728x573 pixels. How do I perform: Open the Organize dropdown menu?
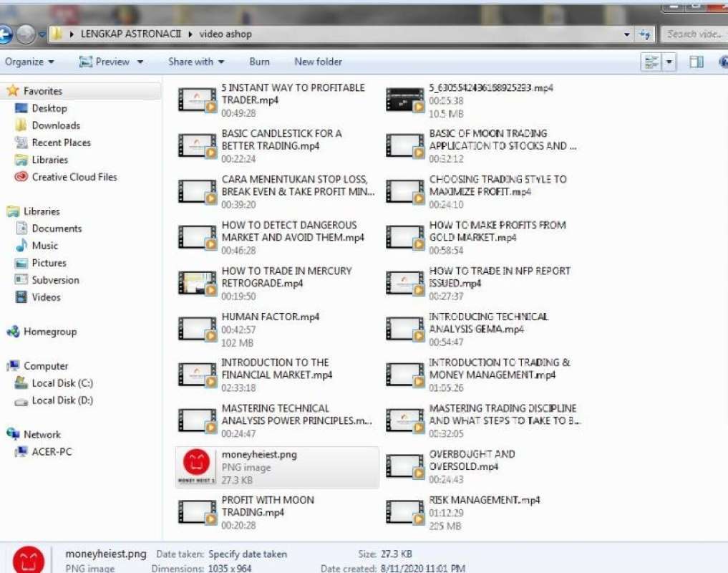point(29,62)
